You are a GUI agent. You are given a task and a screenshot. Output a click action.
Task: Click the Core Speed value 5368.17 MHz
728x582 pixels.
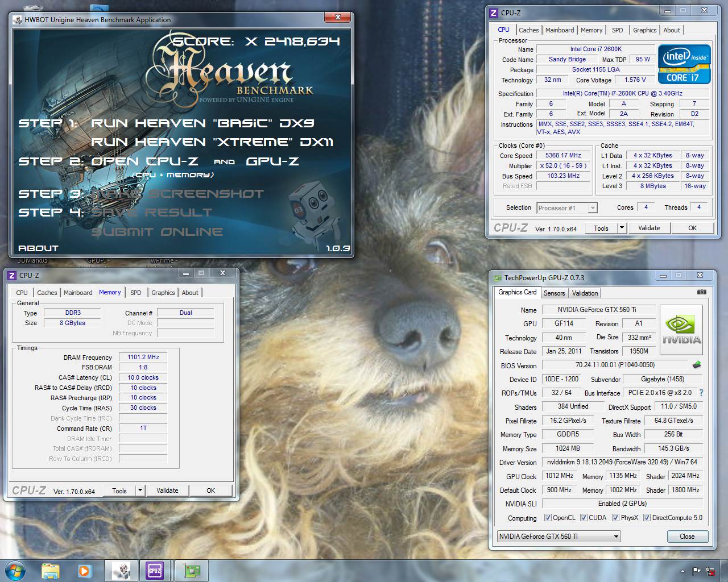(564, 155)
